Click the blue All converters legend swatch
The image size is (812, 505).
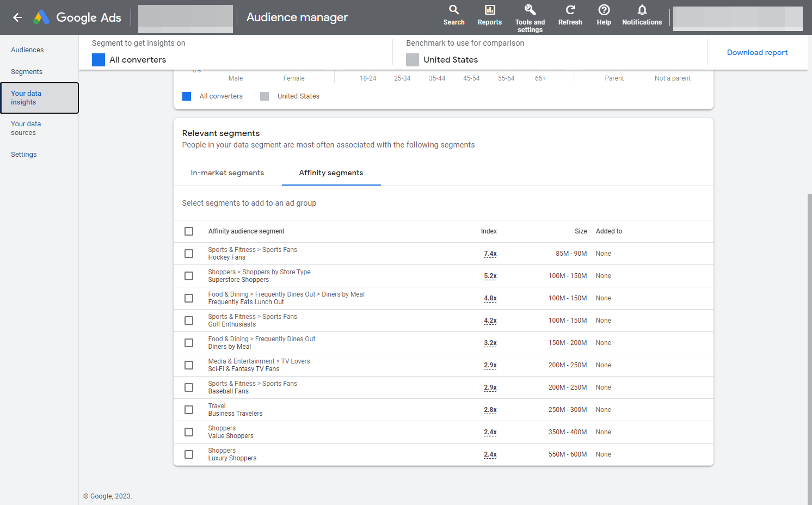point(187,96)
